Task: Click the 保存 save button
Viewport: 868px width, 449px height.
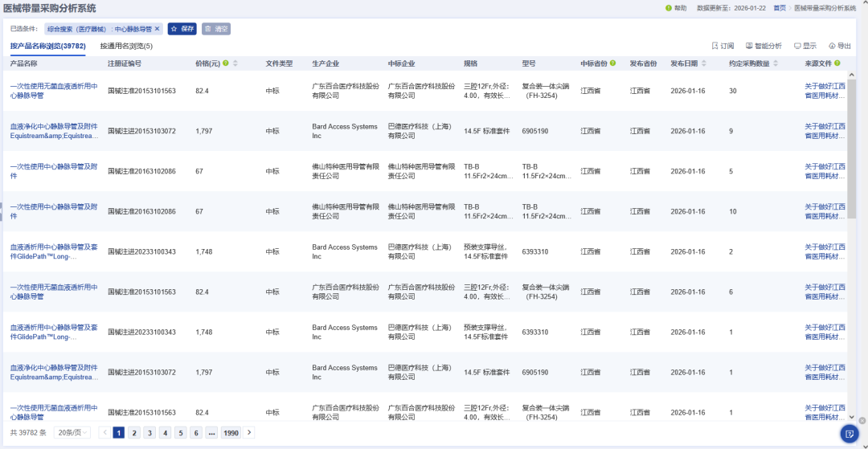Action: pos(182,28)
